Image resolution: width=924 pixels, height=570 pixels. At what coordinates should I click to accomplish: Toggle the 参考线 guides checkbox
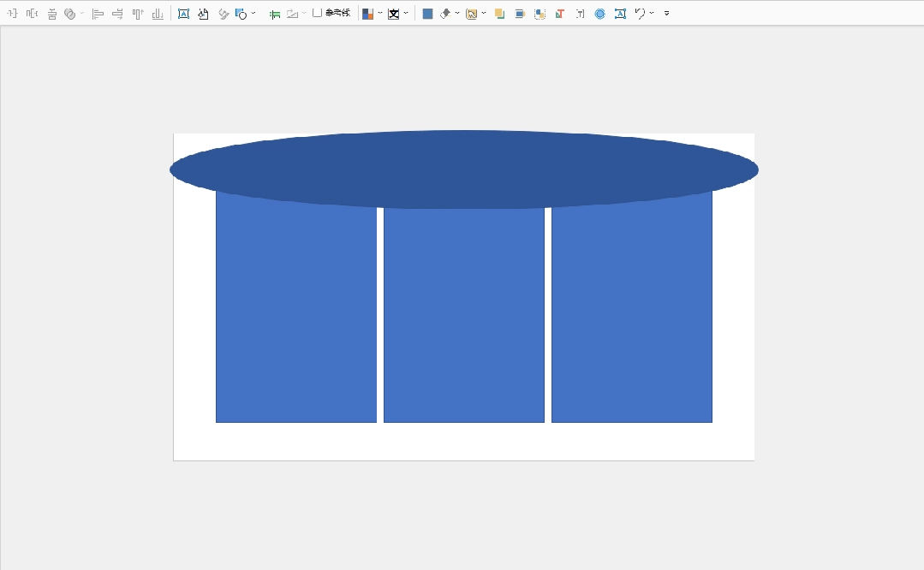click(317, 12)
